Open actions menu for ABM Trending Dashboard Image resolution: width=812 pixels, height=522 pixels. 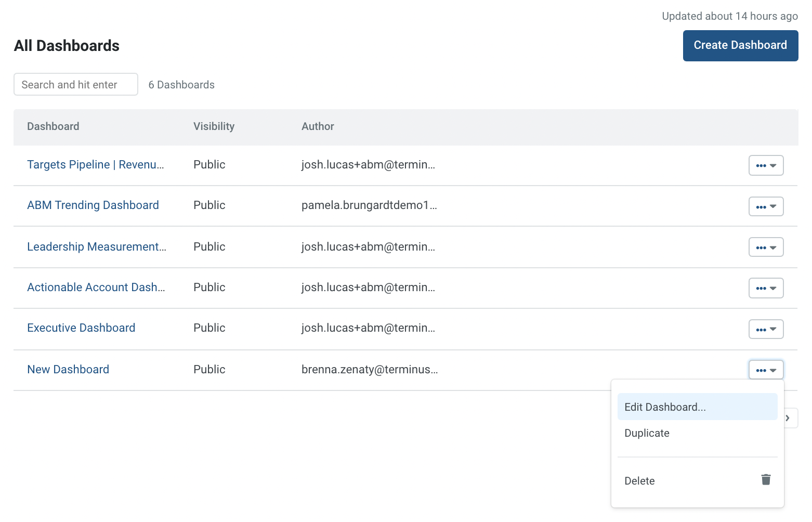click(x=766, y=206)
